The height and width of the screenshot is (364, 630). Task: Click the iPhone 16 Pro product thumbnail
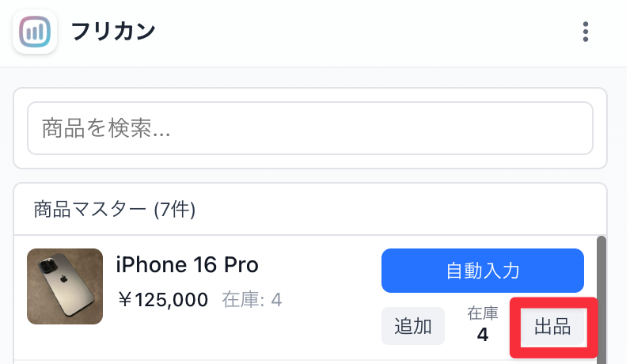pyautogui.click(x=65, y=286)
